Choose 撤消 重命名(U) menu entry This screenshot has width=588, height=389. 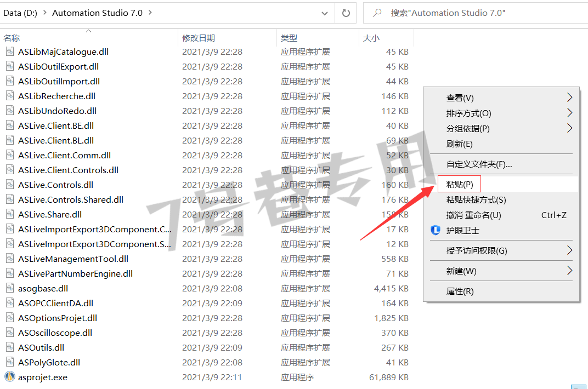click(501, 215)
